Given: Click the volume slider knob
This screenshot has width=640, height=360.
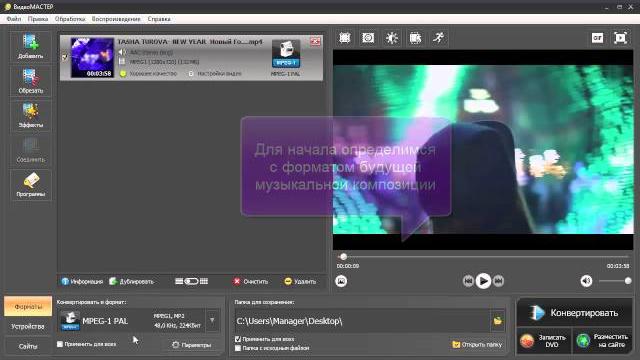Looking at the screenshot, I should (x=628, y=281).
